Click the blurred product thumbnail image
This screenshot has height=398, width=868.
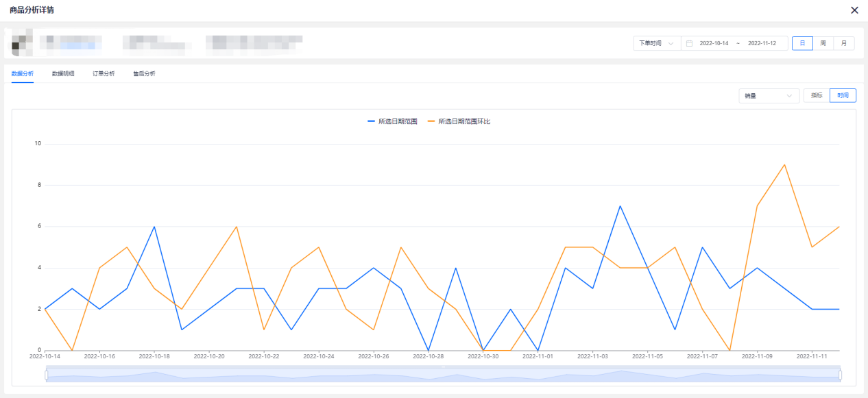tap(23, 42)
